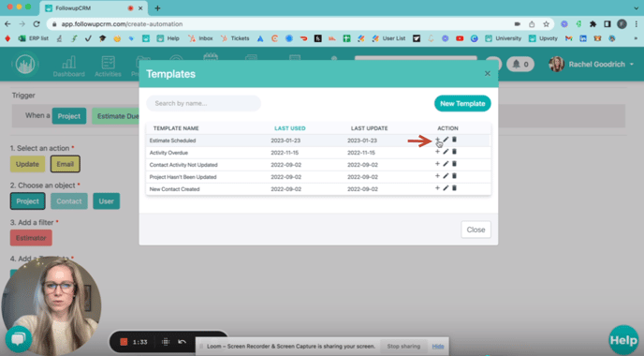Viewport: 644px width, 356px height.
Task: Click the New Template button
Action: 462,104
